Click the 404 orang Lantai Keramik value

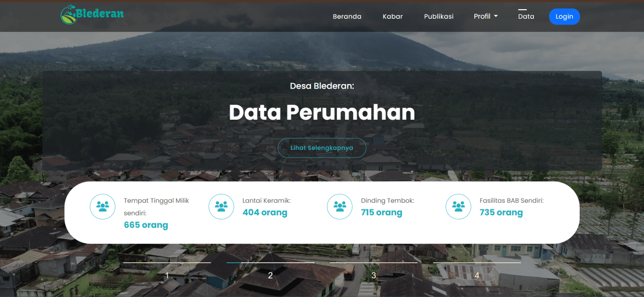pos(265,213)
